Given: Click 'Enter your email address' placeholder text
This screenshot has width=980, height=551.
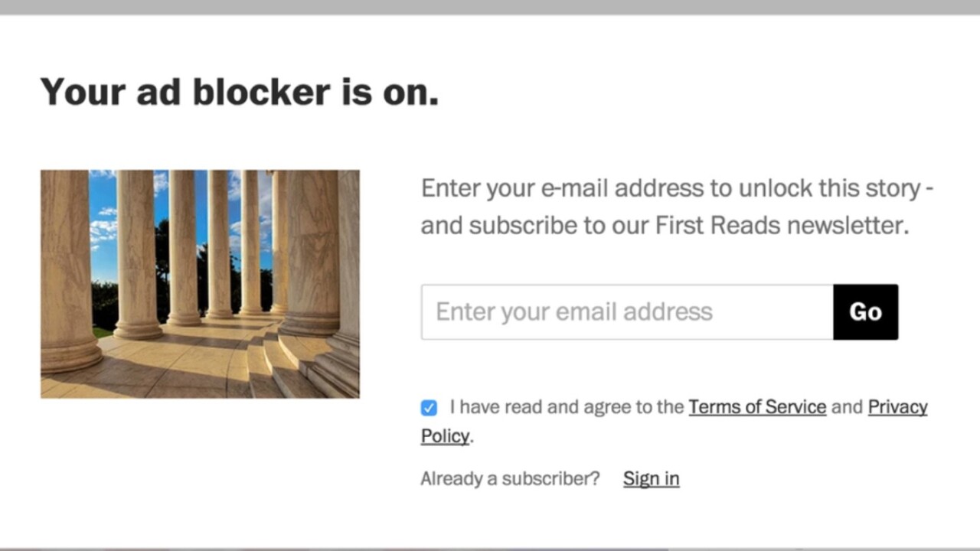Looking at the screenshot, I should [574, 312].
